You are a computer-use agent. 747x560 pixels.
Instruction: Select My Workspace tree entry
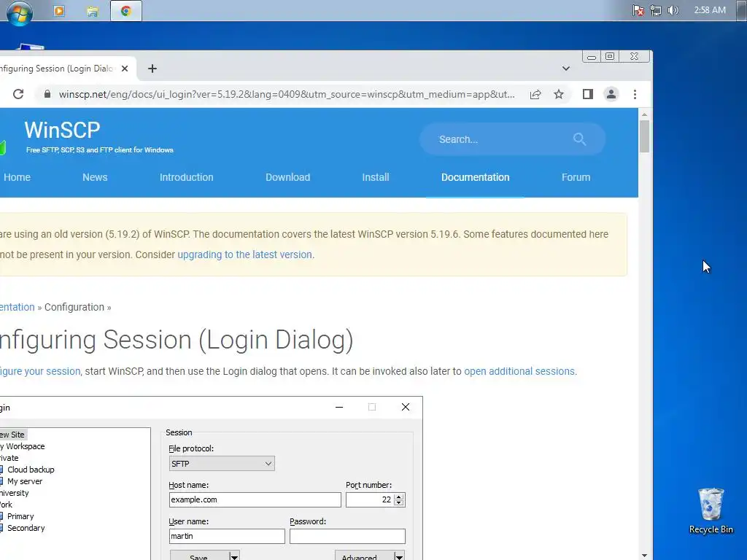click(x=23, y=446)
